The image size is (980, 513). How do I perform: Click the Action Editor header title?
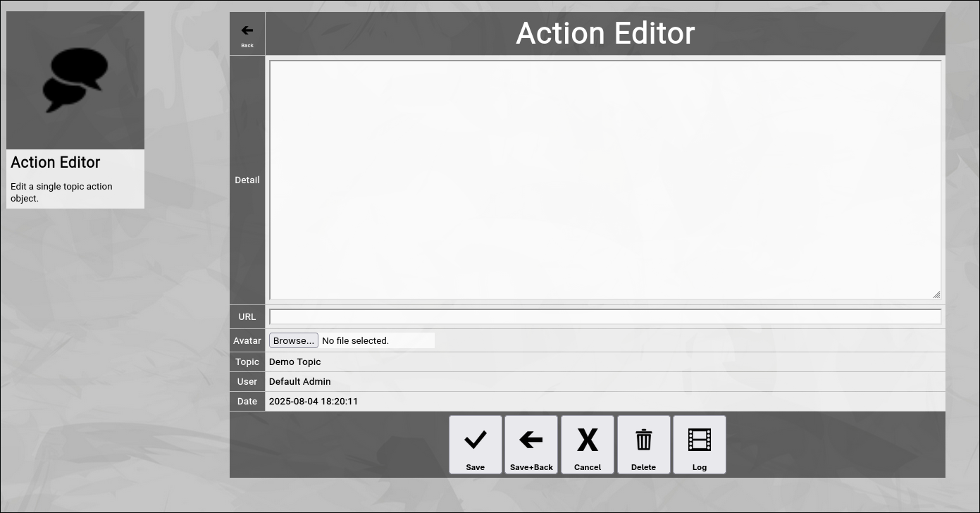point(605,33)
